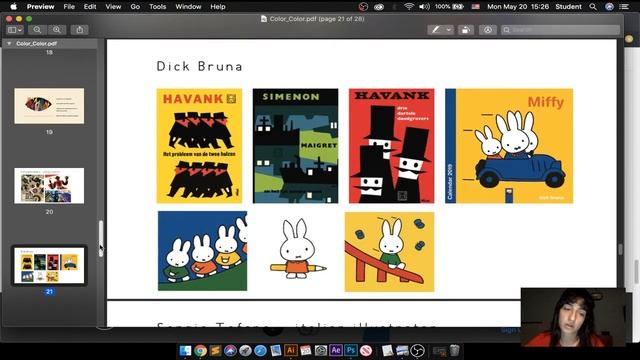Open the Trash in the Dock

point(454,351)
